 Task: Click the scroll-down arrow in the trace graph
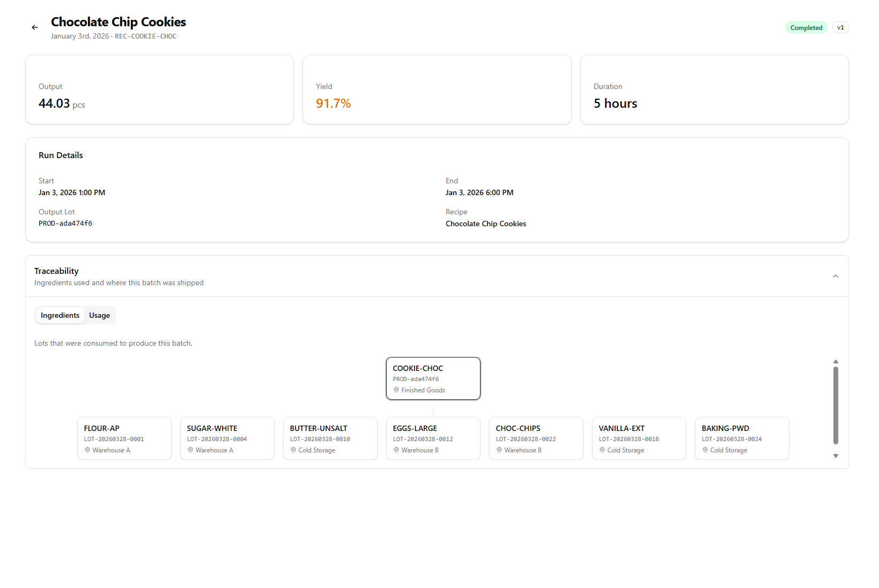coord(835,456)
